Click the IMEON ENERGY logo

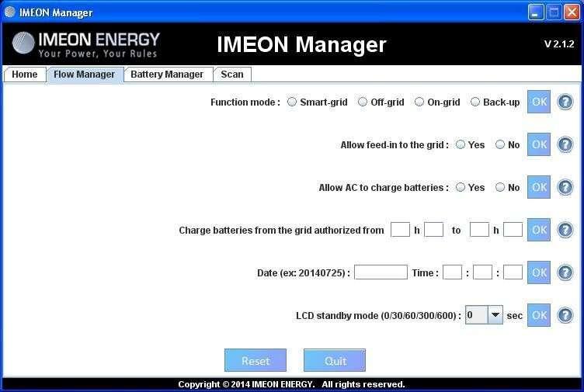[x=85, y=44]
